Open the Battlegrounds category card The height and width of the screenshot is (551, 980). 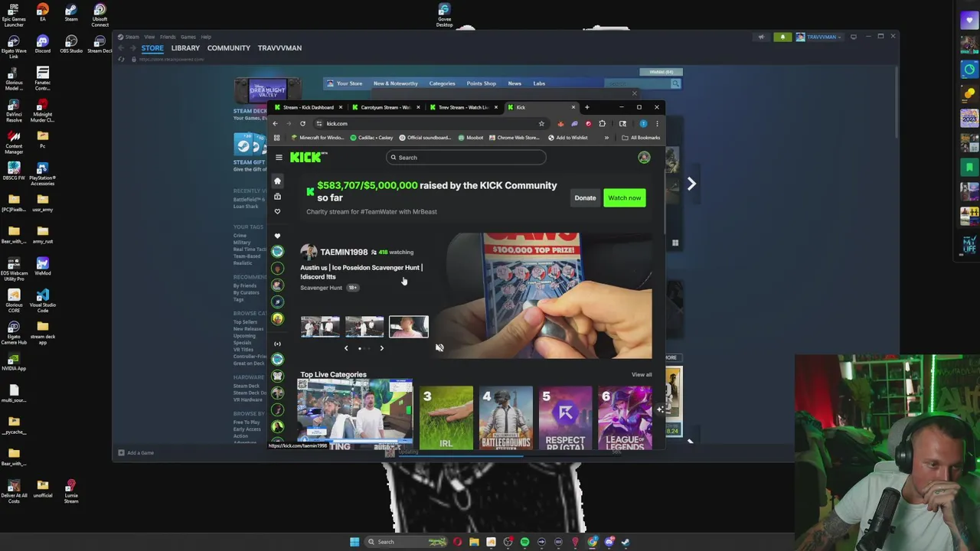point(505,418)
